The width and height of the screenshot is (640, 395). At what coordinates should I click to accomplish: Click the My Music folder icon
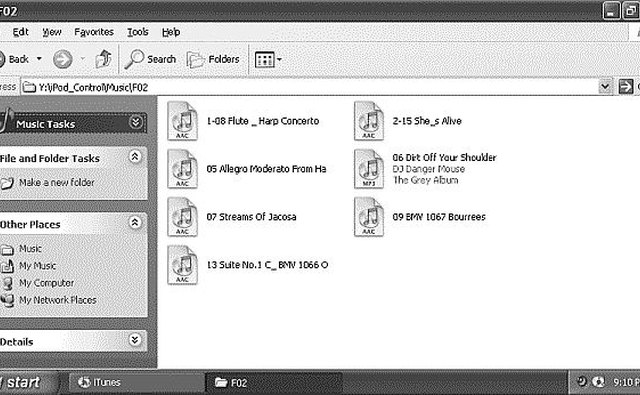click(7, 266)
